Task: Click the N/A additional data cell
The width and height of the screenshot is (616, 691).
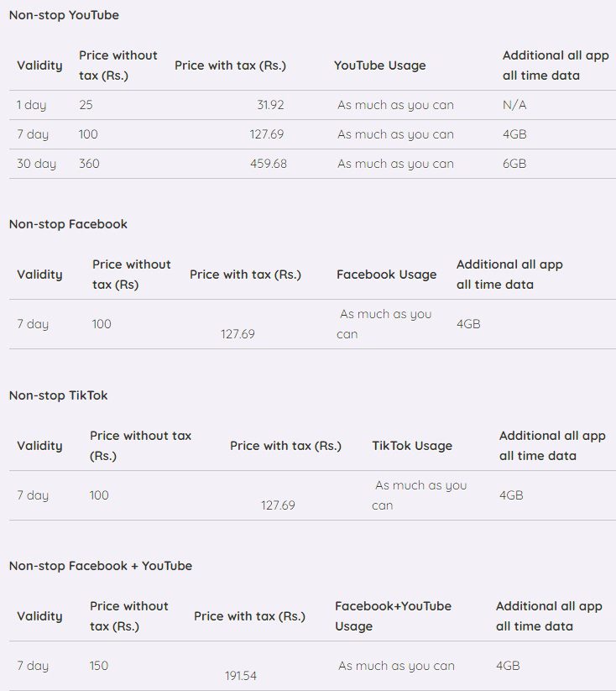Action: pos(514,105)
